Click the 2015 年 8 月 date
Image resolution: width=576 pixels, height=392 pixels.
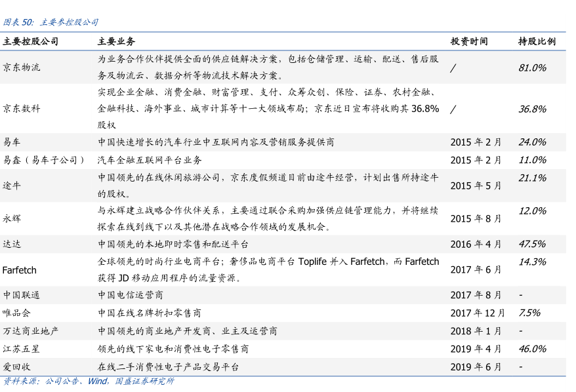[x=476, y=219]
